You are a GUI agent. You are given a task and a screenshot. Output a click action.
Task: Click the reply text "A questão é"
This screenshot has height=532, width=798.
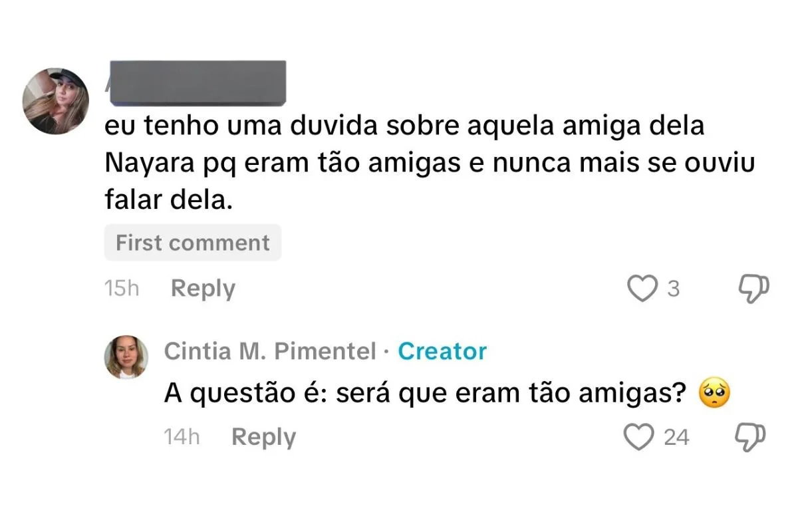click(x=426, y=394)
